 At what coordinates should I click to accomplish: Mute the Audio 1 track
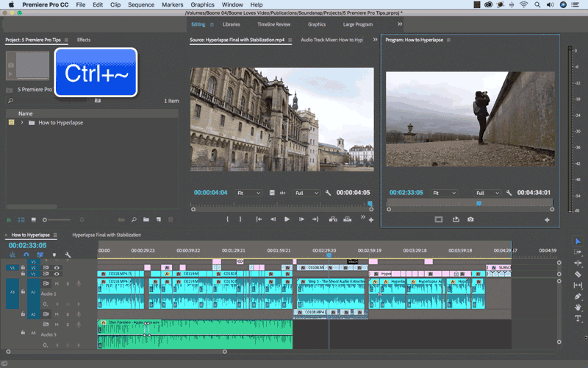(x=57, y=283)
